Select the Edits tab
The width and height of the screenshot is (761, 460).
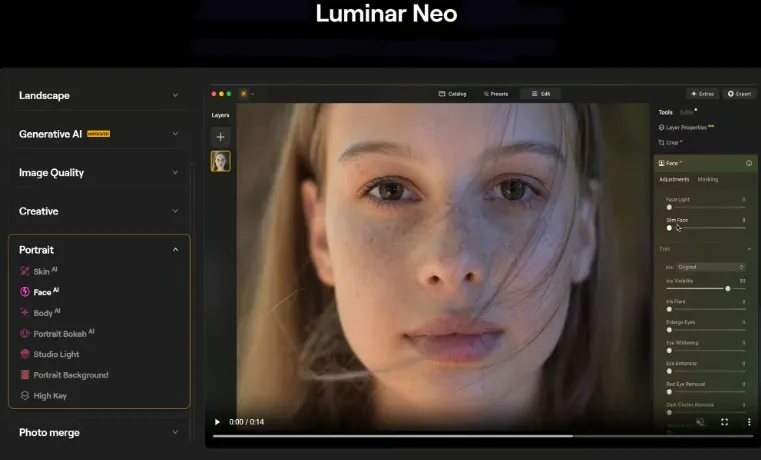click(687, 112)
